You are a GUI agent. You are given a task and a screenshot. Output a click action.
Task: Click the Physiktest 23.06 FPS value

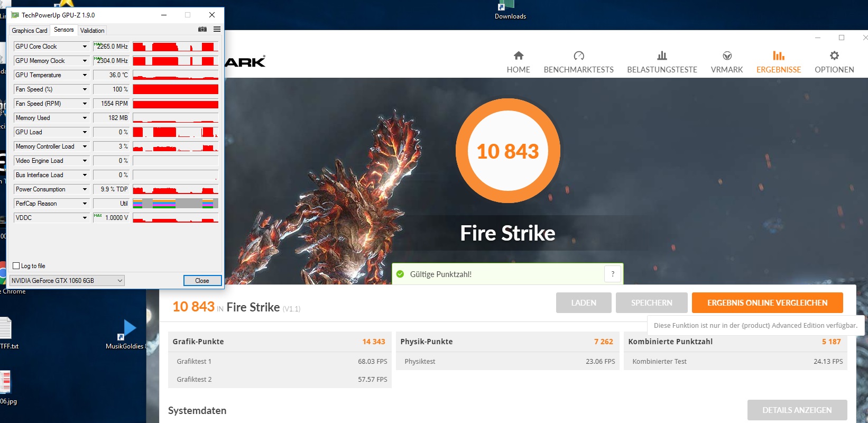pos(601,362)
